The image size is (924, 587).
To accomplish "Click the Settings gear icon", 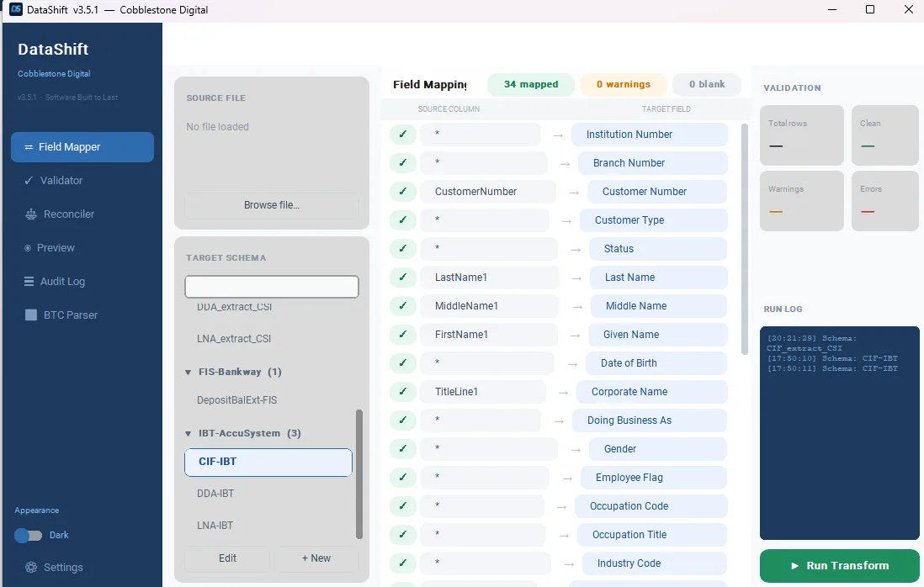I will 30,567.
